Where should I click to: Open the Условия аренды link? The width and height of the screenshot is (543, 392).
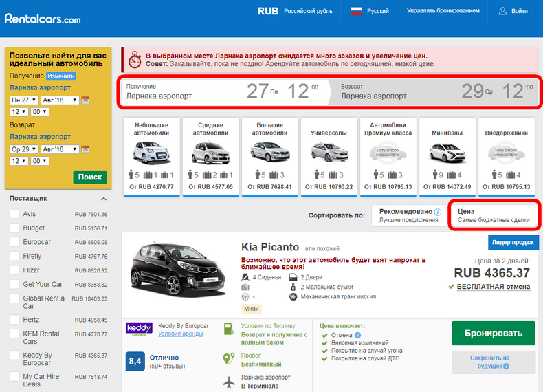click(180, 334)
